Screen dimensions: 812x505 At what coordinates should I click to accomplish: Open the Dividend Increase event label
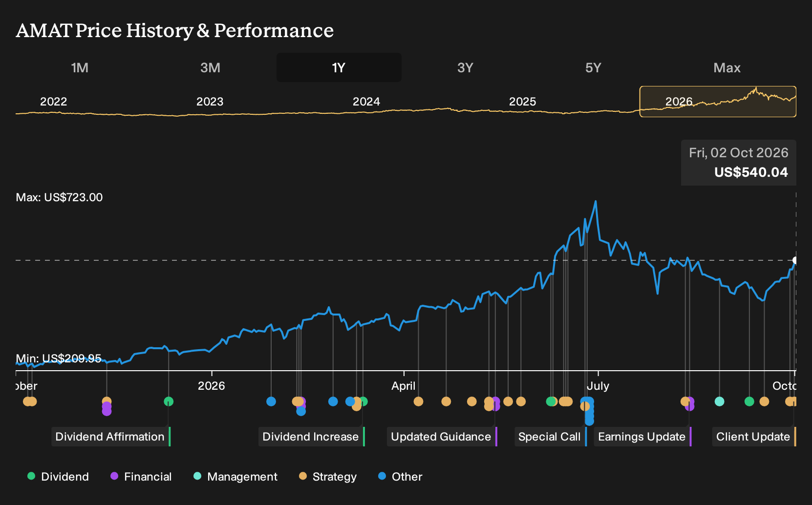coord(312,437)
